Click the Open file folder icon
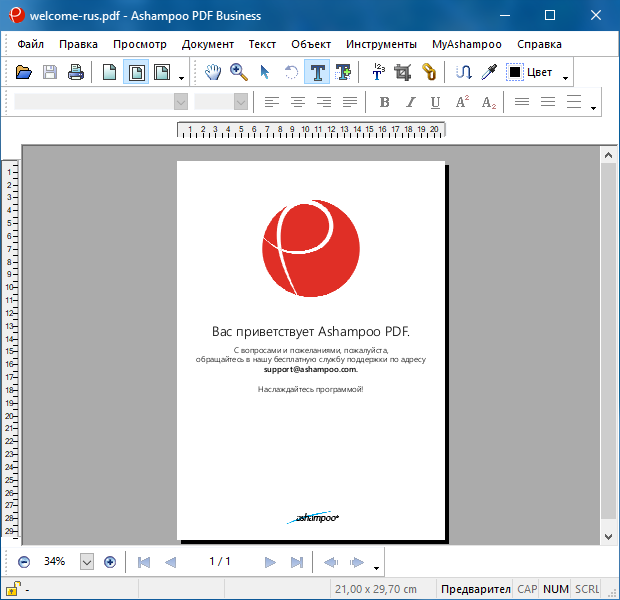The height and width of the screenshot is (600, 620). coord(24,72)
